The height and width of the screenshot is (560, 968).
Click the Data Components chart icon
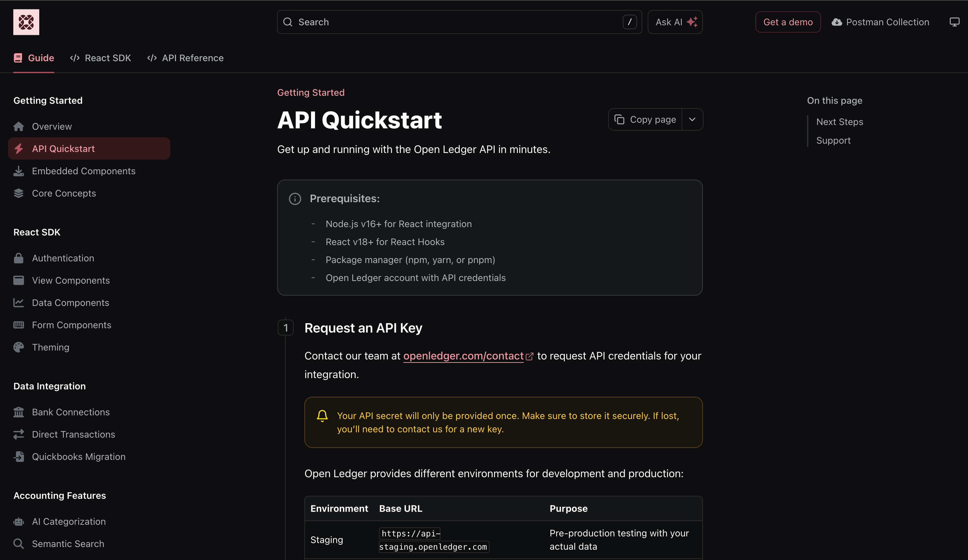tap(18, 303)
